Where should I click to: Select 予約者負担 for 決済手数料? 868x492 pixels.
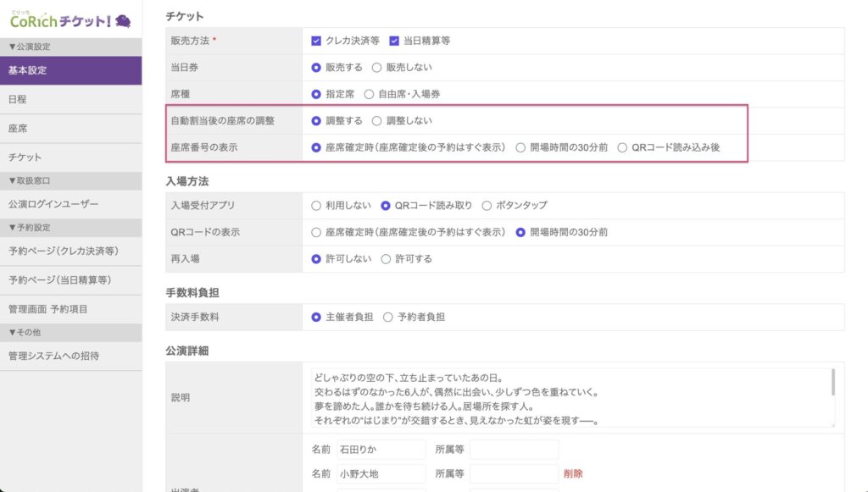point(388,317)
